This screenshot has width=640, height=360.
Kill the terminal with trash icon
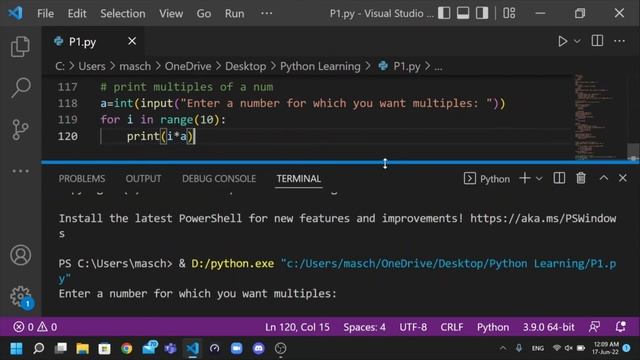pos(581,178)
